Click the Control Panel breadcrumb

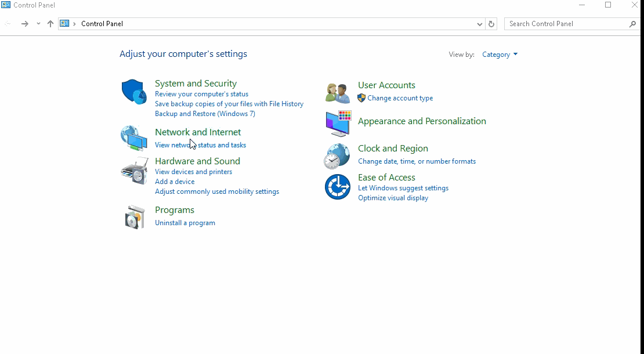(102, 24)
